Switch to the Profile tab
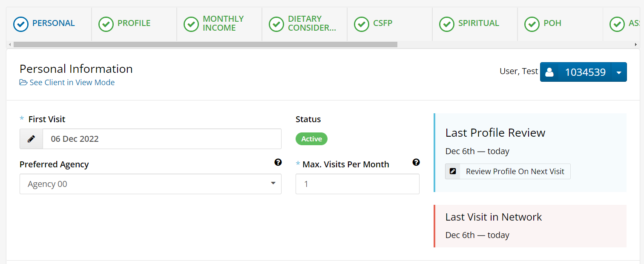 click(134, 23)
